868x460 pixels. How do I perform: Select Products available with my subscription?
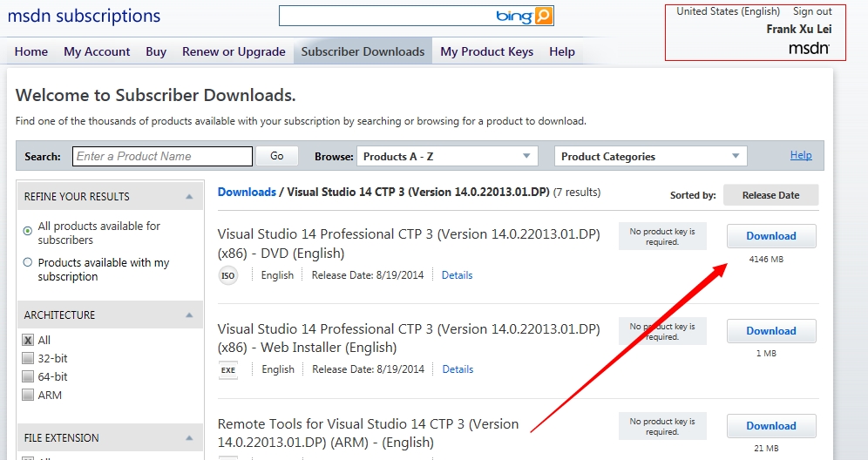[28, 262]
